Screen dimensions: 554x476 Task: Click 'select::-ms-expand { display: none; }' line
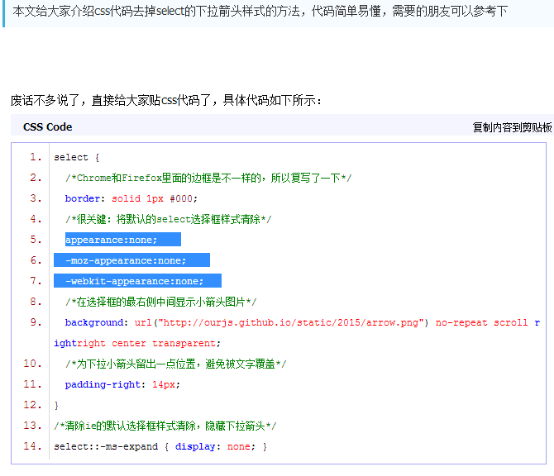point(160,447)
